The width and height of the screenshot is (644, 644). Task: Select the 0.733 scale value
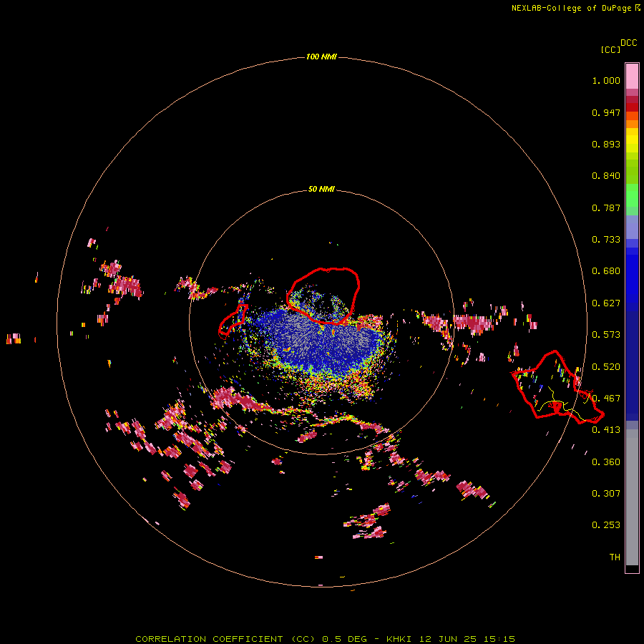click(606, 240)
